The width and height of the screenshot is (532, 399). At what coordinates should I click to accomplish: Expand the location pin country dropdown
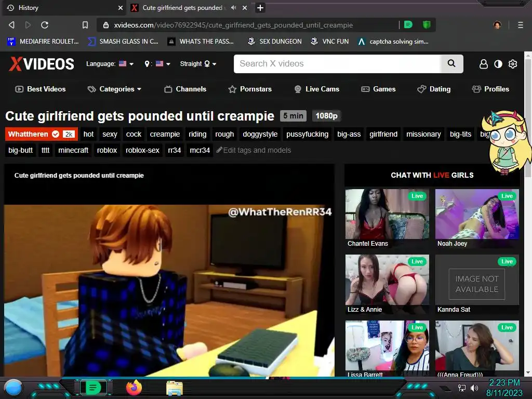click(x=157, y=64)
